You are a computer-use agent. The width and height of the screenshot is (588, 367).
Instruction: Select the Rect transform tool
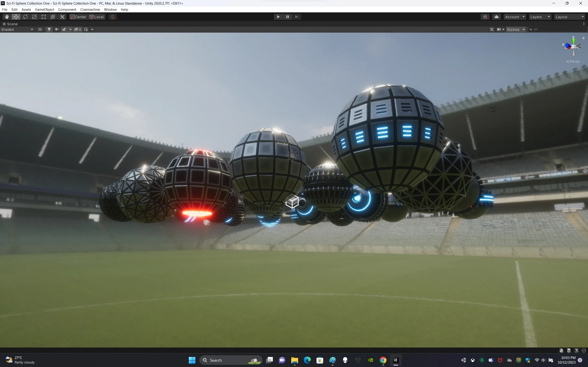(43, 17)
